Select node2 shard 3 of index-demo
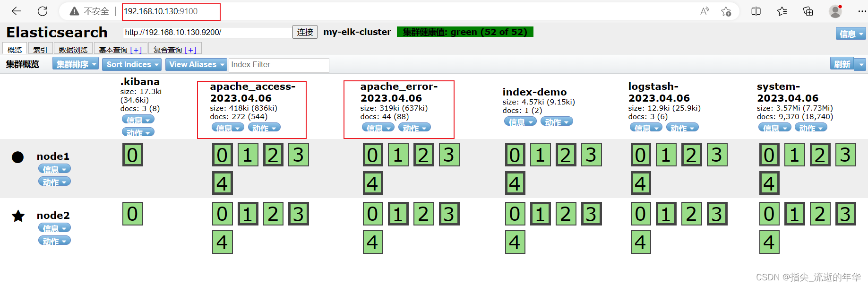 coord(592,214)
